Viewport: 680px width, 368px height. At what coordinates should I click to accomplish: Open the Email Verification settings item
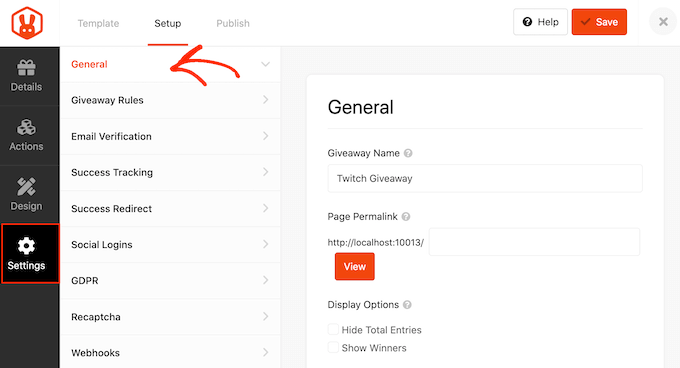(170, 136)
